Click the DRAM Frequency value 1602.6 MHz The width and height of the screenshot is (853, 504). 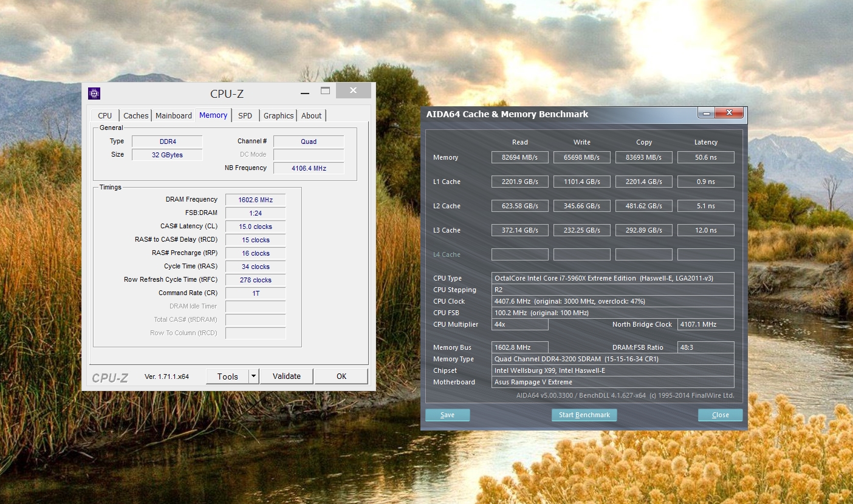coord(255,200)
